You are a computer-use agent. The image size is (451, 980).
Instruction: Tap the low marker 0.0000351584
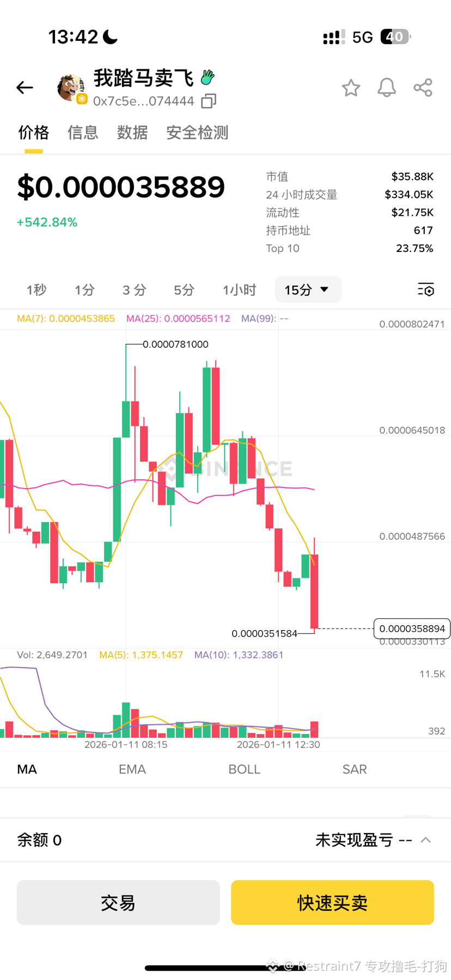click(265, 633)
